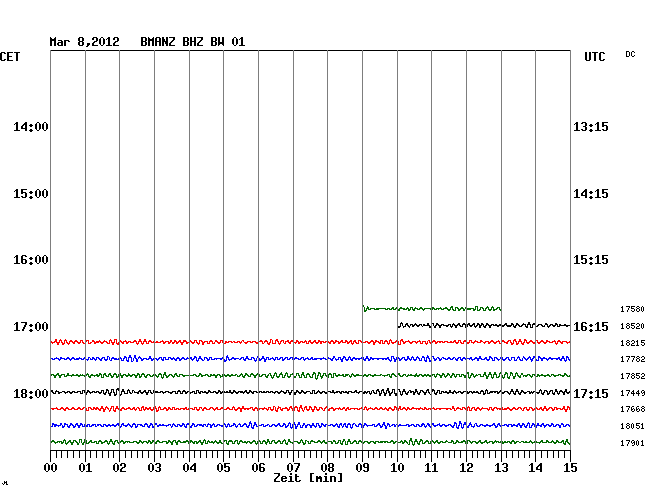Viewport: 650px width, 494px height.
Task: Click the CET axis label
Action: click(x=10, y=57)
